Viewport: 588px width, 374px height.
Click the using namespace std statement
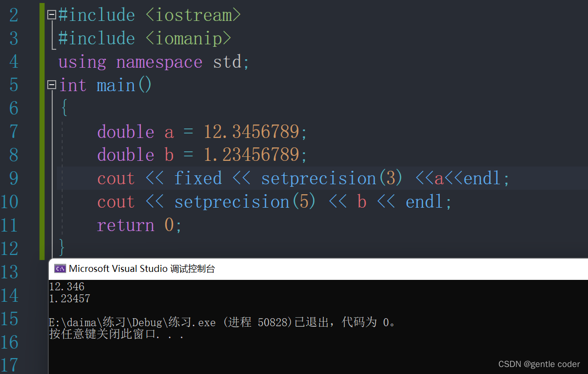(154, 61)
